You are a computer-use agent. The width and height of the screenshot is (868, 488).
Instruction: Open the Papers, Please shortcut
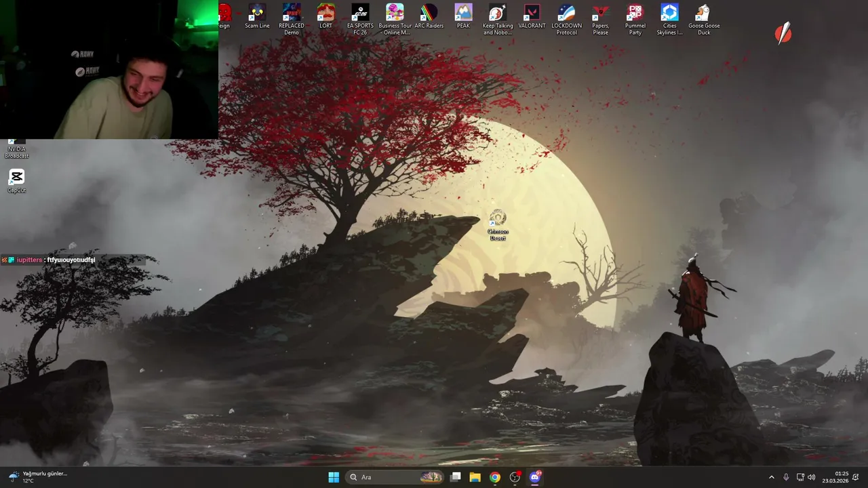point(601,20)
